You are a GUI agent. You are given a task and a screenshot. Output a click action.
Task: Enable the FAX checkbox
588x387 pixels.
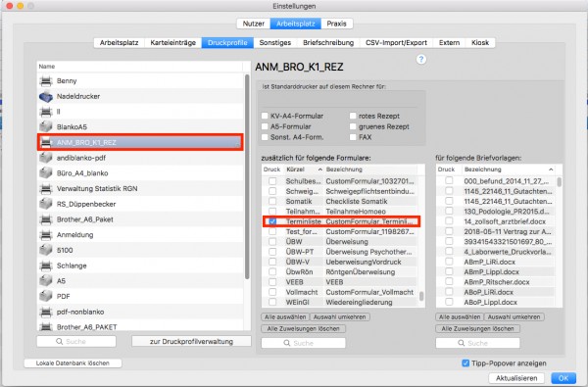[x=353, y=137]
